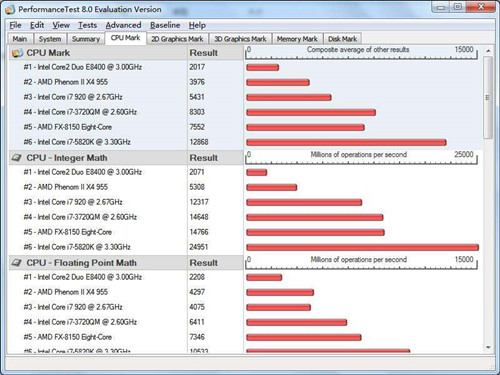Switch to the 3D Graphics Mark tab

240,39
